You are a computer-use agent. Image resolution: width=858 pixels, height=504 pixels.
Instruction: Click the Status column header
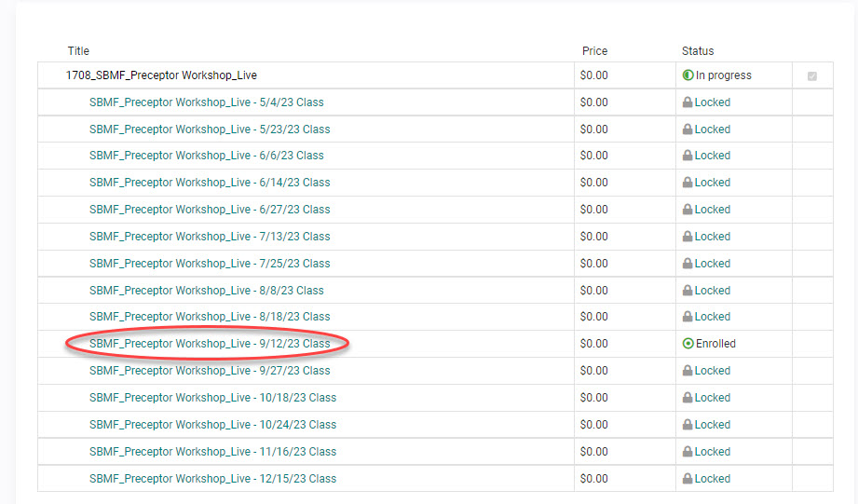coord(697,51)
